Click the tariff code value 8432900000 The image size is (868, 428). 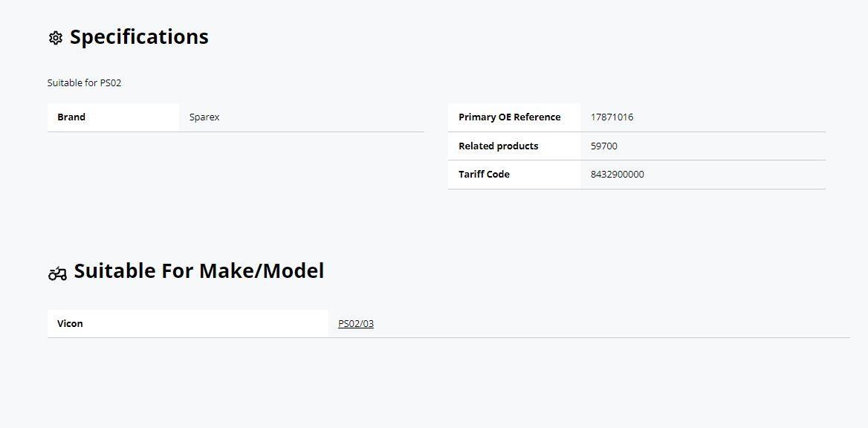[618, 175]
